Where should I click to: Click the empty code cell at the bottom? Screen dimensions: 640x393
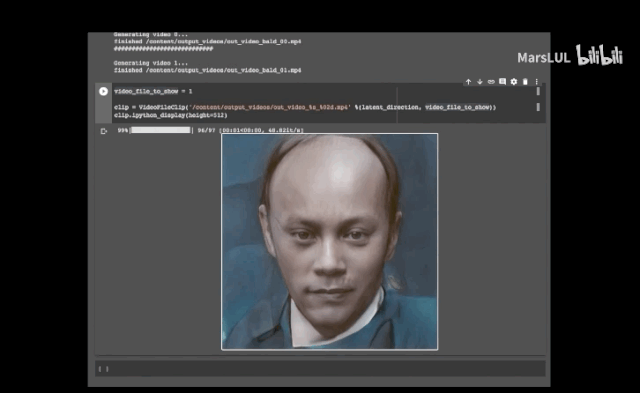(320, 369)
